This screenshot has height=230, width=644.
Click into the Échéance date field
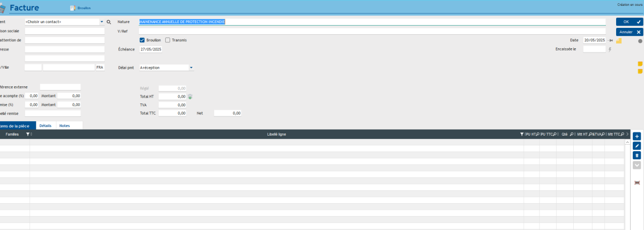tap(150, 49)
